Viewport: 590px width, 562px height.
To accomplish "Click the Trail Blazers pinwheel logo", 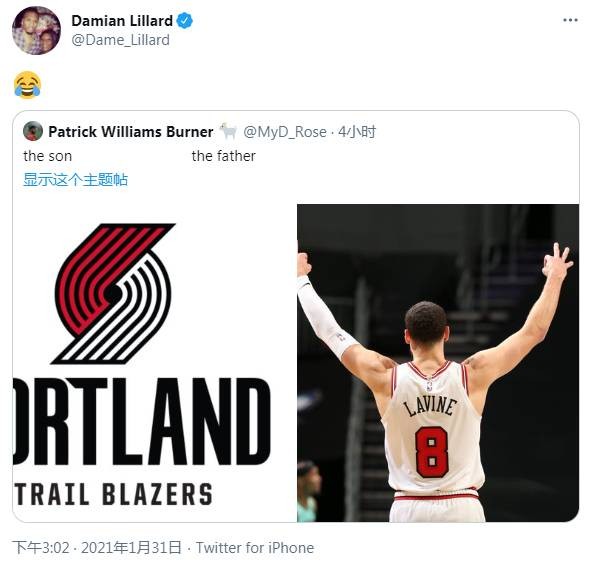I will click(x=113, y=294).
